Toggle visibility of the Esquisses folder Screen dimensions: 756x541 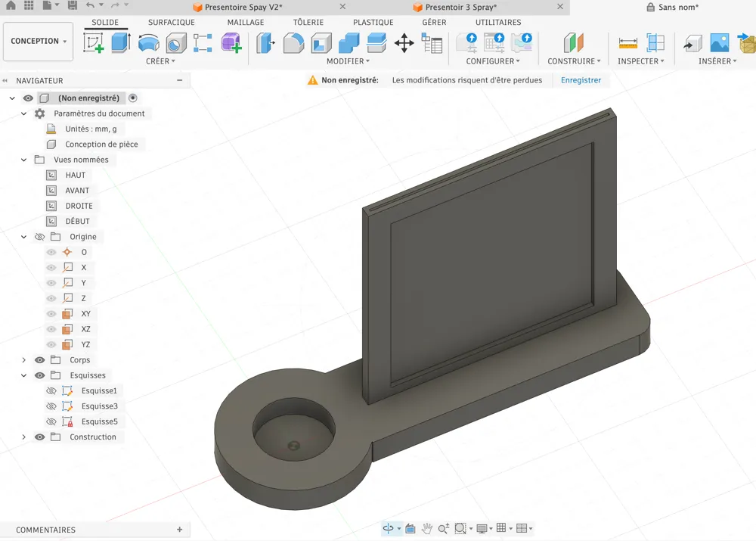39,375
